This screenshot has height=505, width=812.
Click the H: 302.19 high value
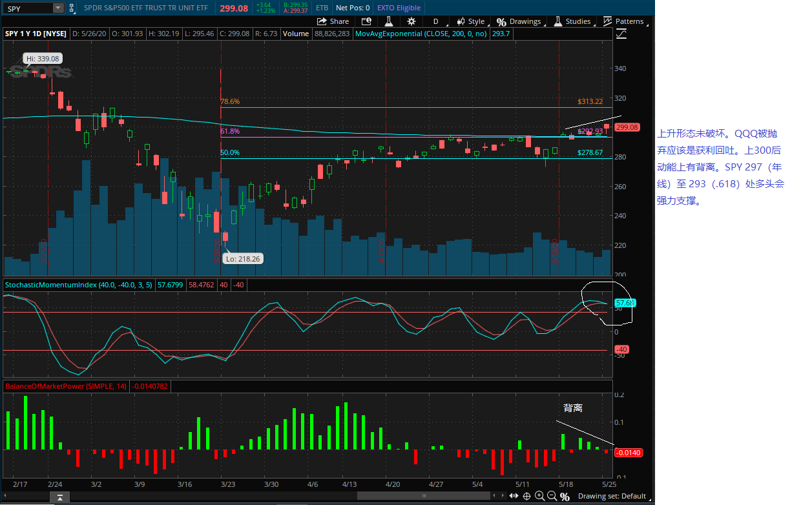(164, 34)
